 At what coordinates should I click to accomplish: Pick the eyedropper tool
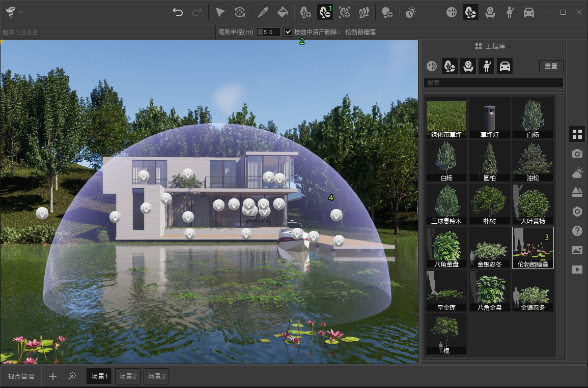tap(263, 12)
